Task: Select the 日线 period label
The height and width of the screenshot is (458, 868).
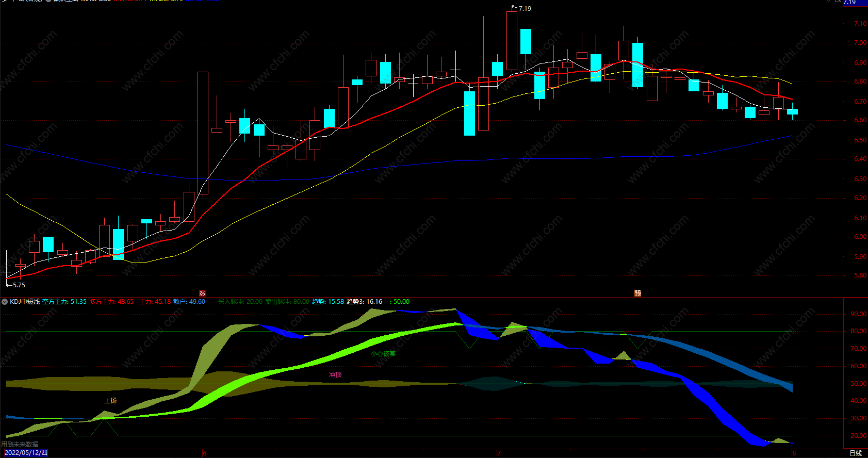Action: [856, 453]
